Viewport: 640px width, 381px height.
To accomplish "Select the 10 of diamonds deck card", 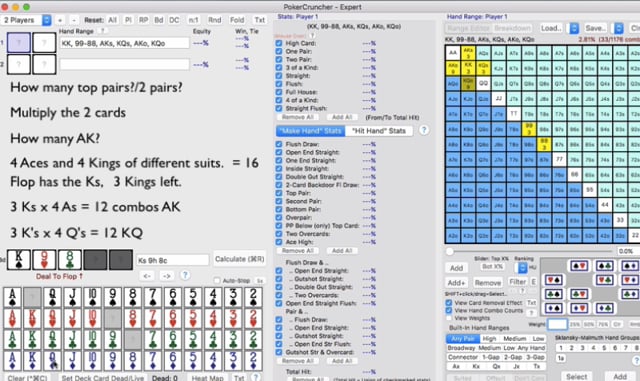I will (92, 361).
